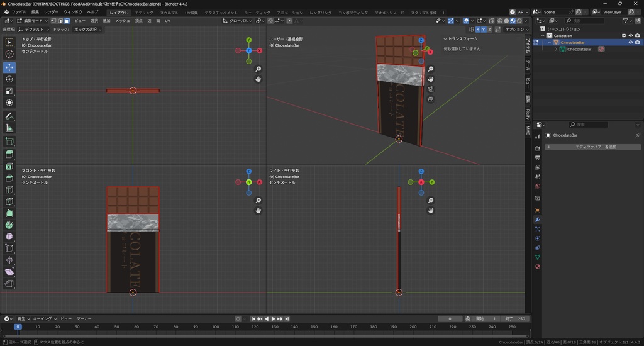Toggle X axis mirror button

click(x=479, y=29)
